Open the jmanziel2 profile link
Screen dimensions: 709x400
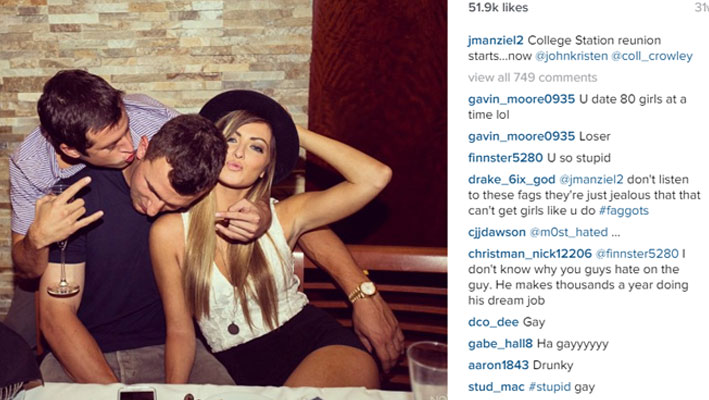pos(496,41)
